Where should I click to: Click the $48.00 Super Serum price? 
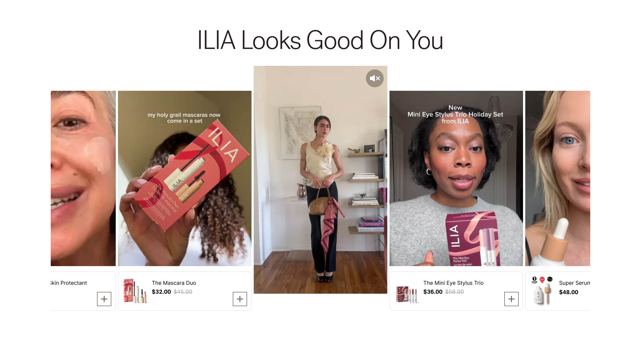click(x=568, y=292)
